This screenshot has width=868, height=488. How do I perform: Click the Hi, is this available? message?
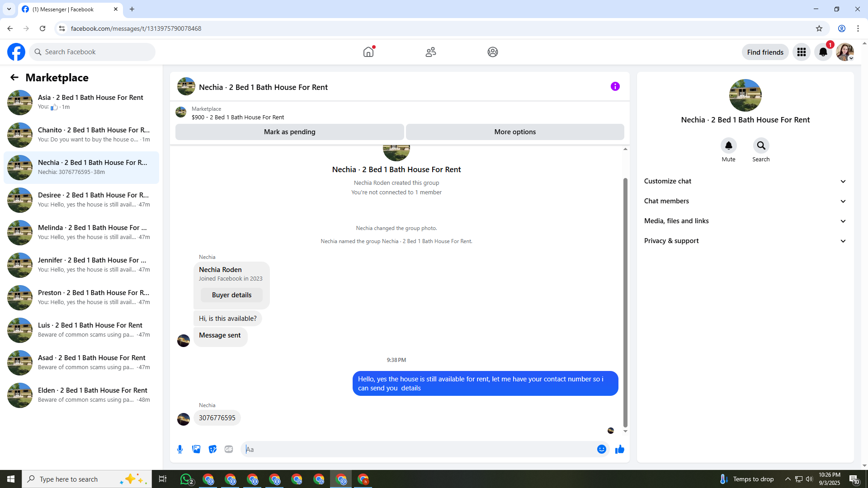[x=228, y=319]
